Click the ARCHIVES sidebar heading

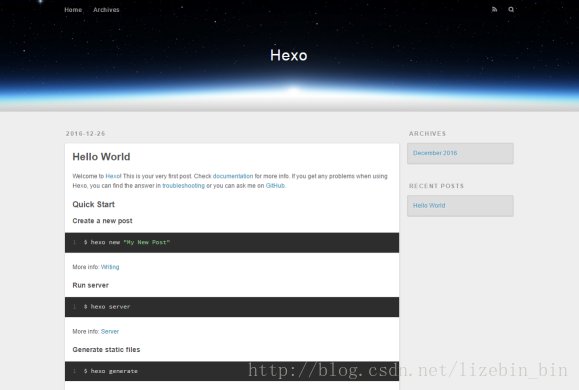428,134
